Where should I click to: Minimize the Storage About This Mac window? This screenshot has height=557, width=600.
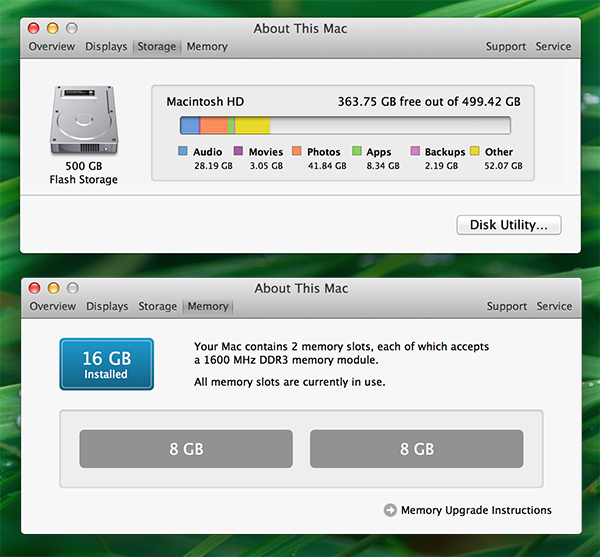click(x=53, y=28)
